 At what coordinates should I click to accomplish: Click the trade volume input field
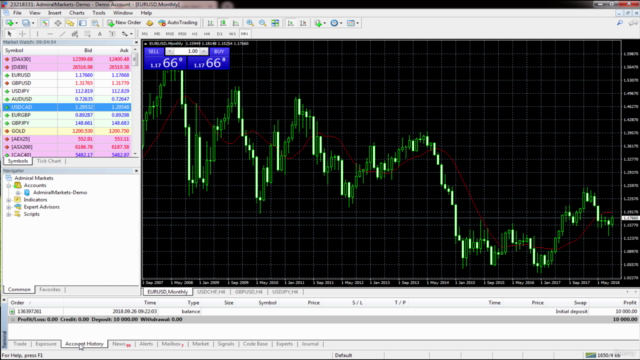187,51
